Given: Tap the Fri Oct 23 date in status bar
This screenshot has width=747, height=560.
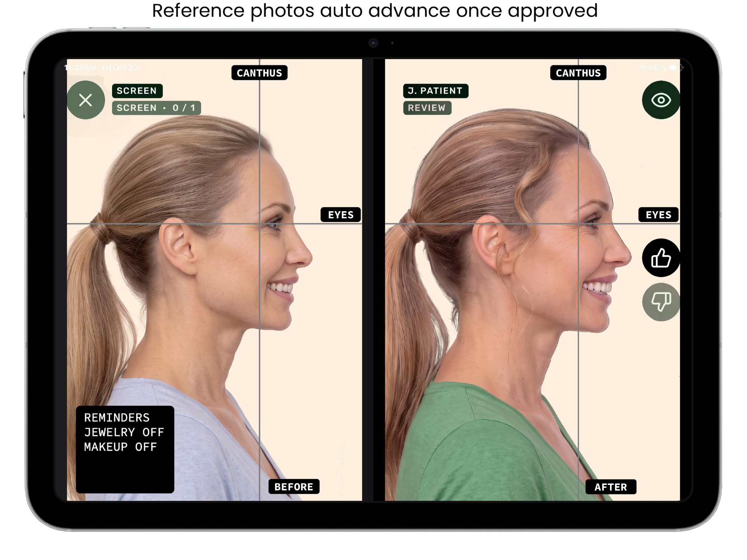Looking at the screenshot, I should tap(119, 68).
